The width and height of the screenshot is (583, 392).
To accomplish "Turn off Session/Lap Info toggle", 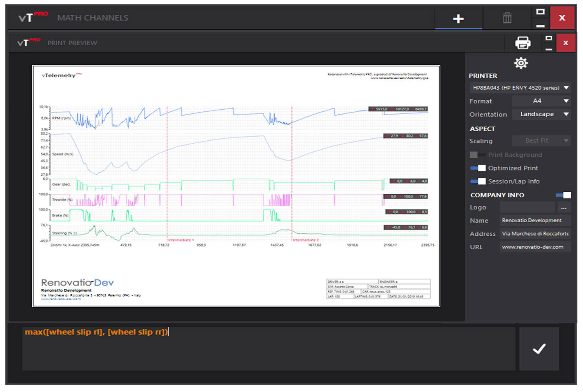I will tap(478, 182).
